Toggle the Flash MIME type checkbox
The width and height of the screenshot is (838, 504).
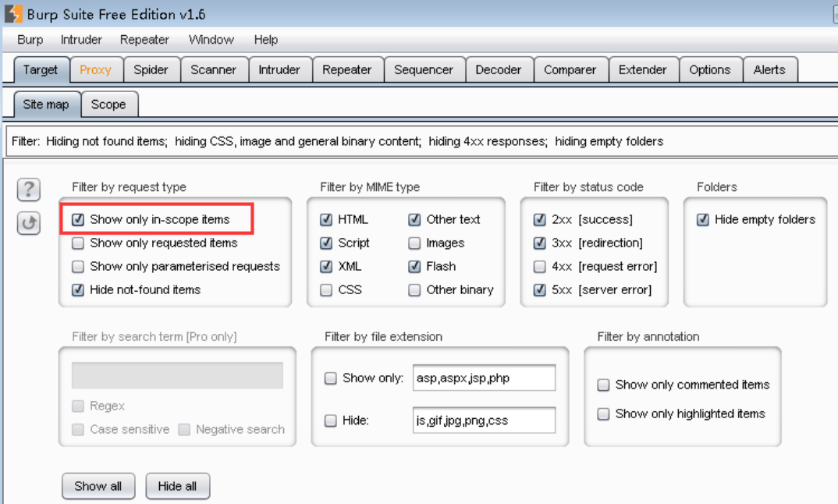pos(414,267)
